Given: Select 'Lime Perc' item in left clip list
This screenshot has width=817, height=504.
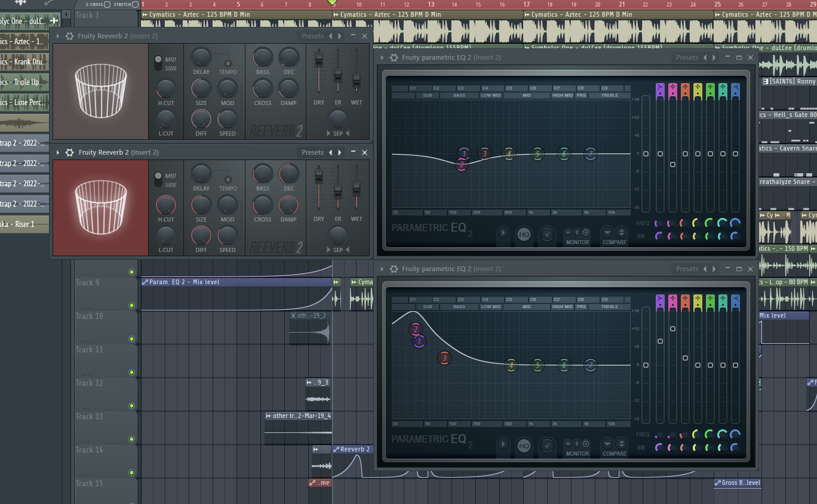Looking at the screenshot, I should pos(24,102).
